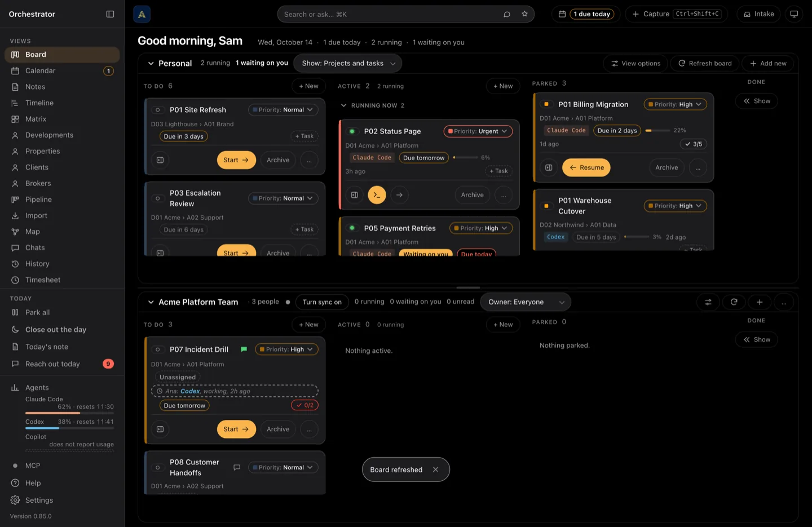Change priority on P01 Billing Migration
Screen dimensions: 812x527
click(675, 104)
